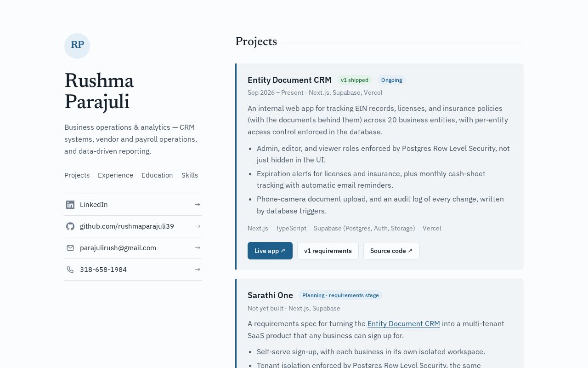
Task: Click the GitHub logo icon
Action: [70, 226]
